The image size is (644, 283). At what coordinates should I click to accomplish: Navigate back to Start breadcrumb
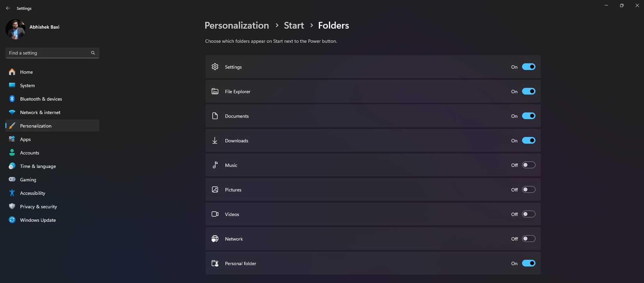point(294,25)
